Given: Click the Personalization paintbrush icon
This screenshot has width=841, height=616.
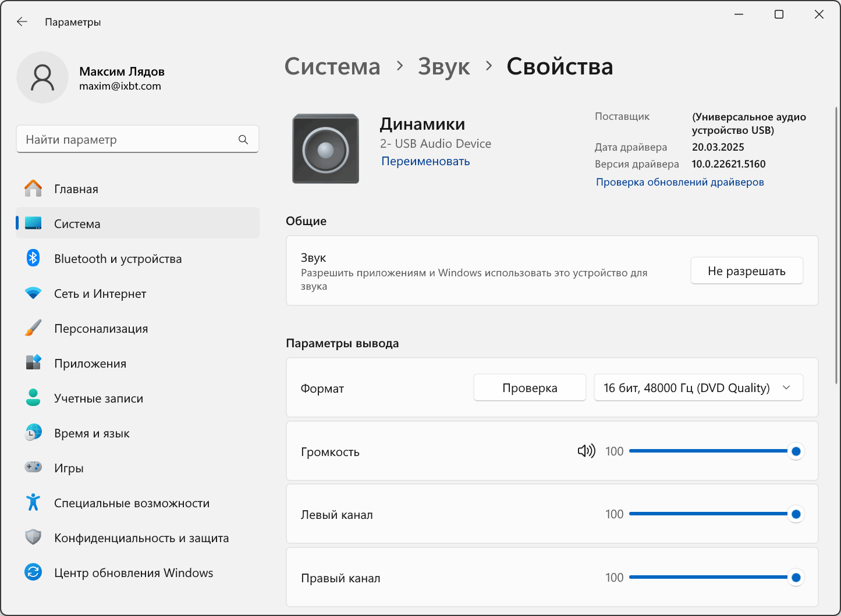Looking at the screenshot, I should tap(33, 328).
